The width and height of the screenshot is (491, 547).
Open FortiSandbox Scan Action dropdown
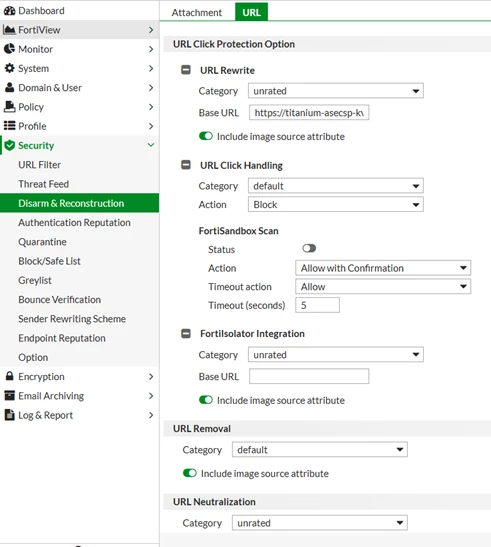click(383, 268)
